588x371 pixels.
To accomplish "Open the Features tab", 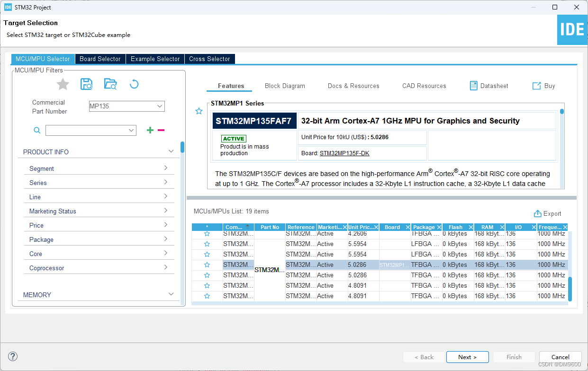I will tap(231, 86).
